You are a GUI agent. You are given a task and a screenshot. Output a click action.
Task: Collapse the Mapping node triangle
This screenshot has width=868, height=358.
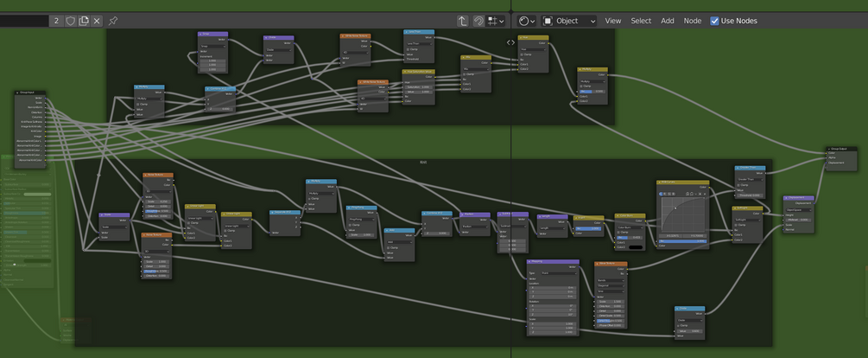pos(529,261)
